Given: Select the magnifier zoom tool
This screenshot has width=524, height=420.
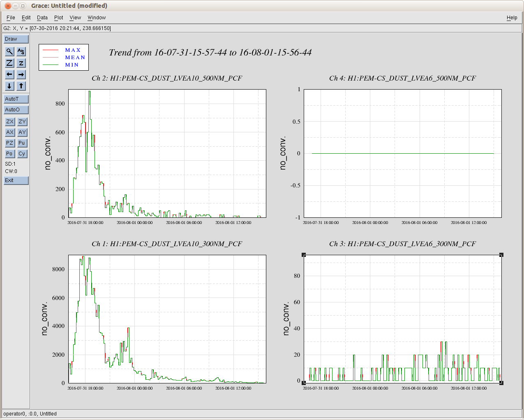Looking at the screenshot, I should (x=9, y=51).
